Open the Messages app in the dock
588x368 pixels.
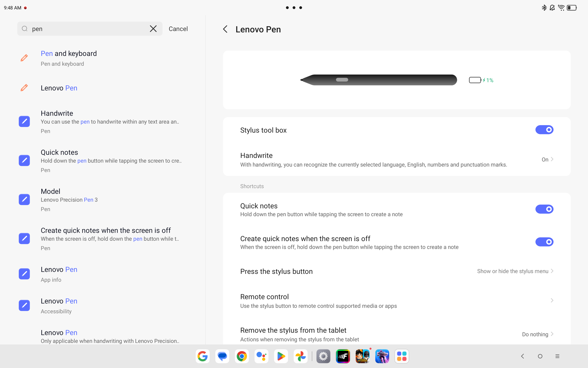click(222, 356)
